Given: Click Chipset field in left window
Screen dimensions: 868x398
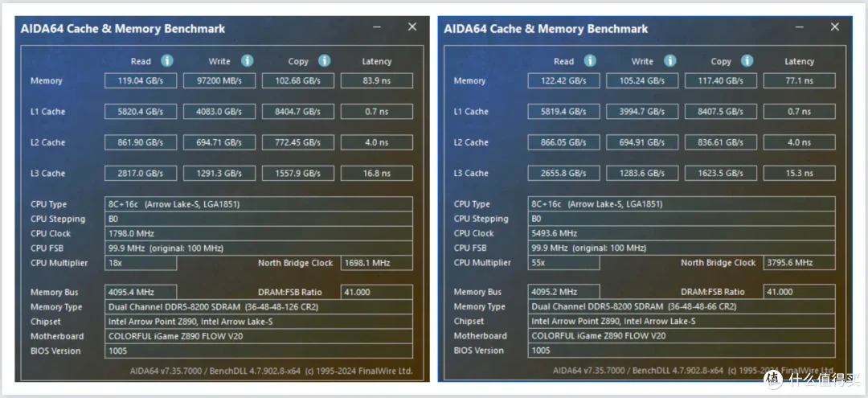Looking at the screenshot, I should 259,322.
